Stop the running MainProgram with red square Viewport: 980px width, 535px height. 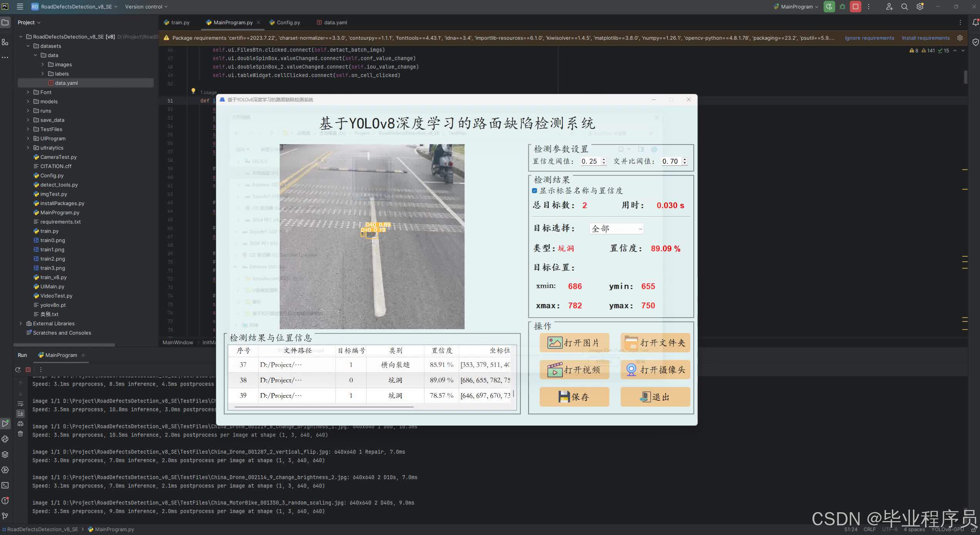856,7
